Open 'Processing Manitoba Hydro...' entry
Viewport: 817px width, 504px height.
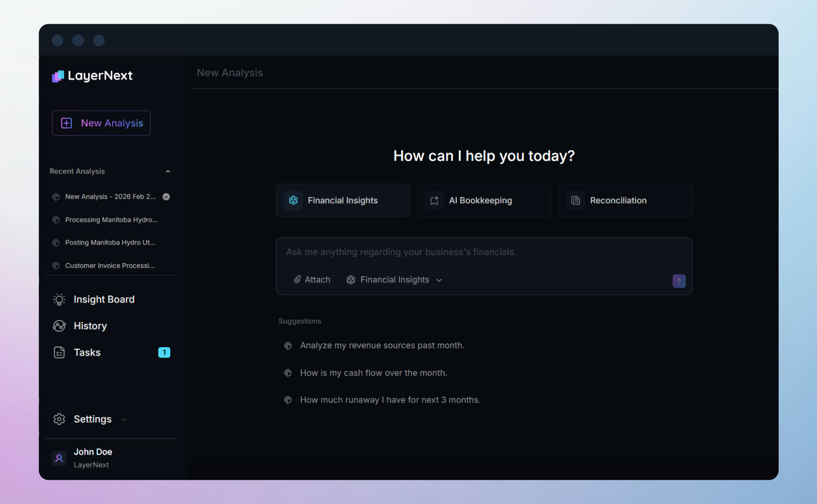pyautogui.click(x=111, y=220)
